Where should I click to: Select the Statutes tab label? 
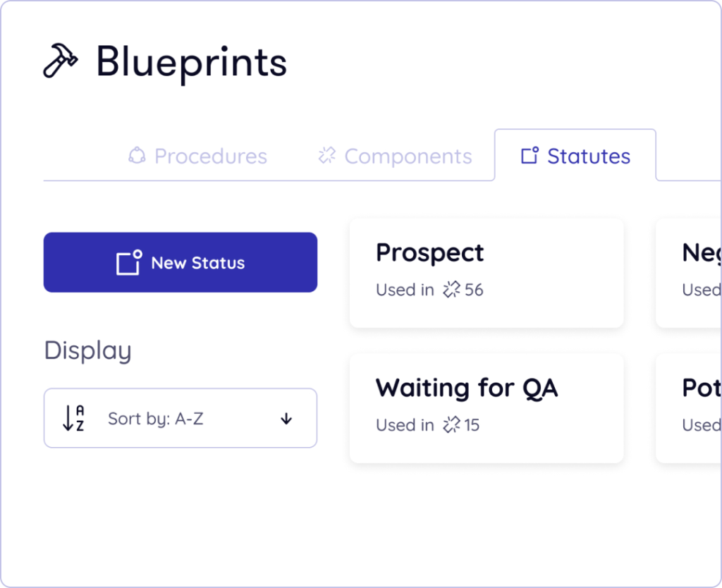click(589, 156)
